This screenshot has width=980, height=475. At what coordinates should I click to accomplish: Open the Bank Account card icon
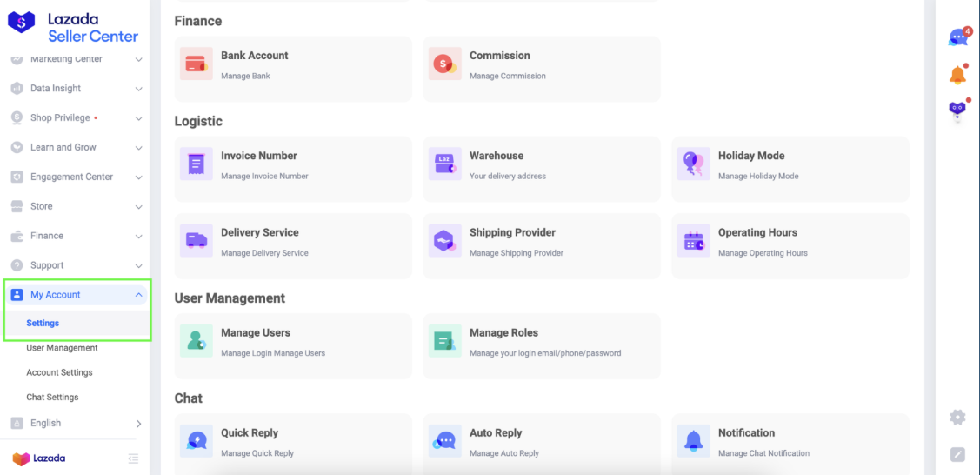[197, 64]
